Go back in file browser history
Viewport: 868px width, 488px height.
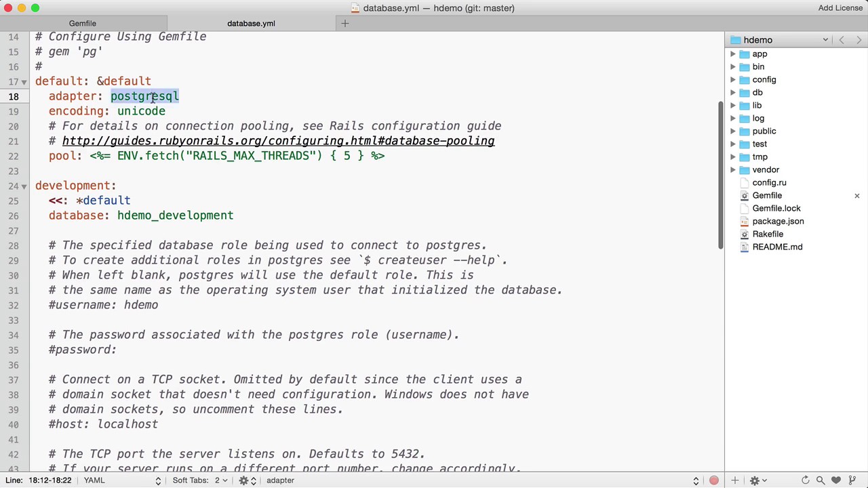click(842, 40)
